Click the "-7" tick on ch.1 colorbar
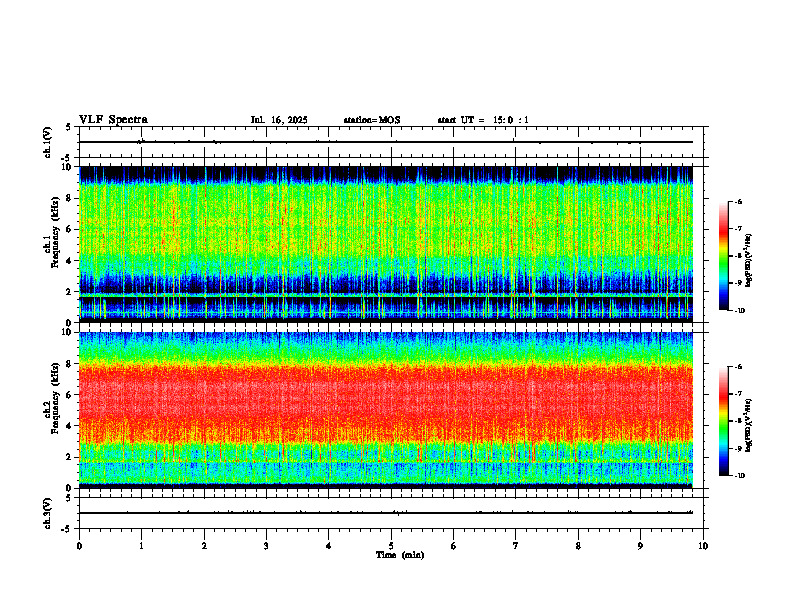The width and height of the screenshot is (792, 612). coord(738,229)
